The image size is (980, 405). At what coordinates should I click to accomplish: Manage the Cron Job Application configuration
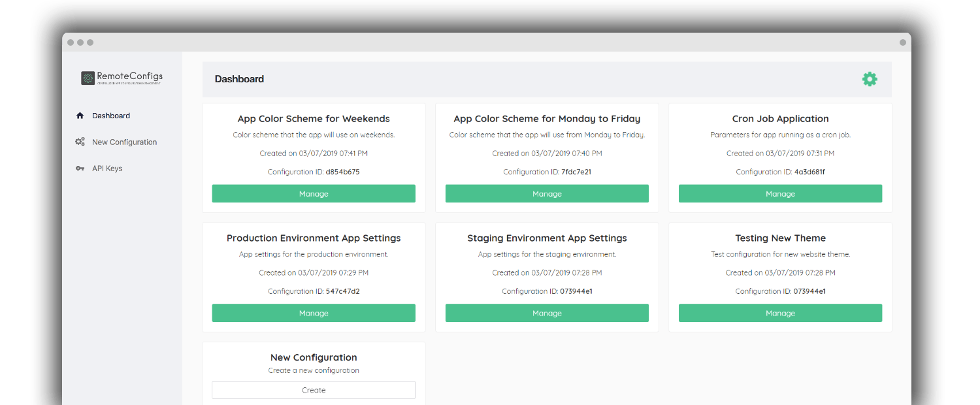(x=780, y=193)
